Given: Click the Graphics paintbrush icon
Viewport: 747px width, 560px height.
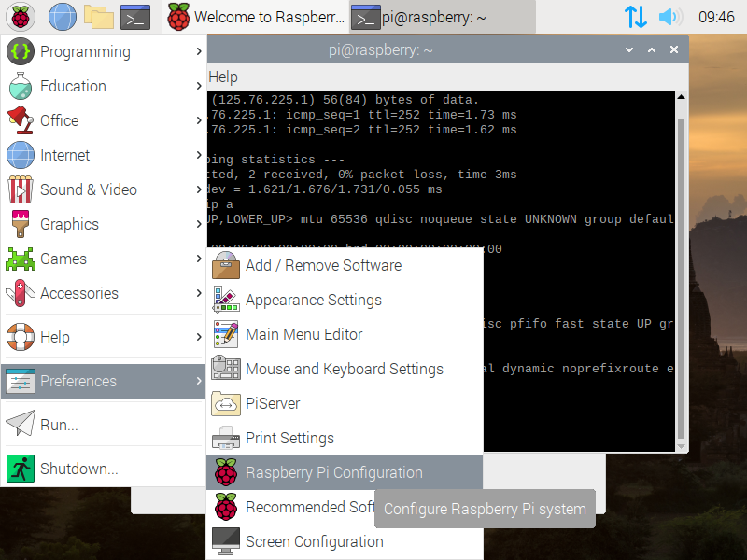Looking at the screenshot, I should point(20,224).
